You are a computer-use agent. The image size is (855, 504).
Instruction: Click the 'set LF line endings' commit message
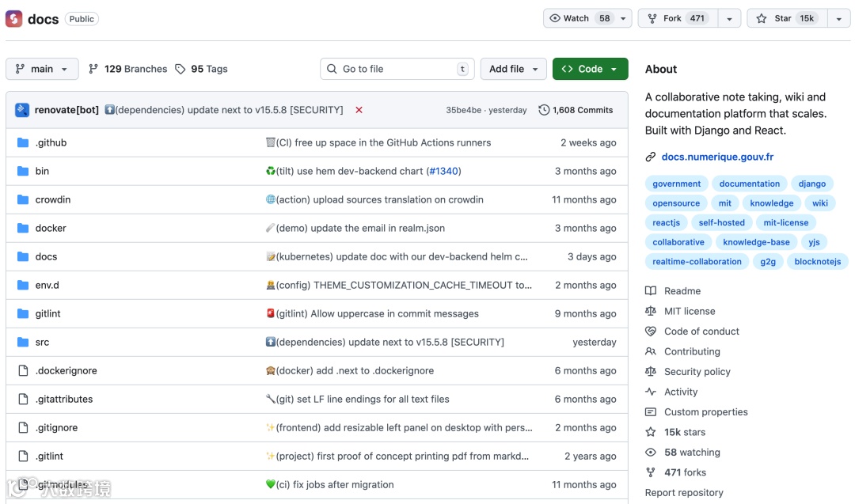(358, 400)
